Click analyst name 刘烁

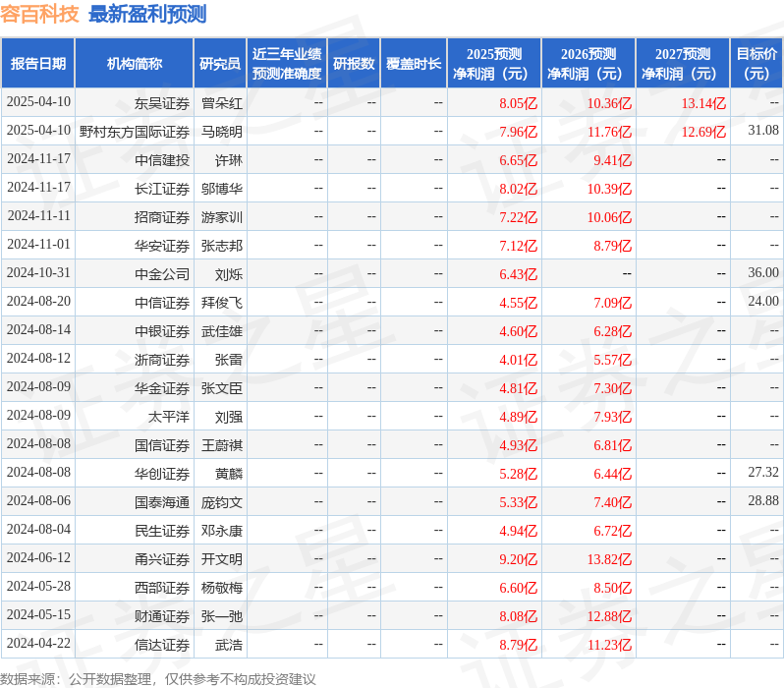click(229, 274)
